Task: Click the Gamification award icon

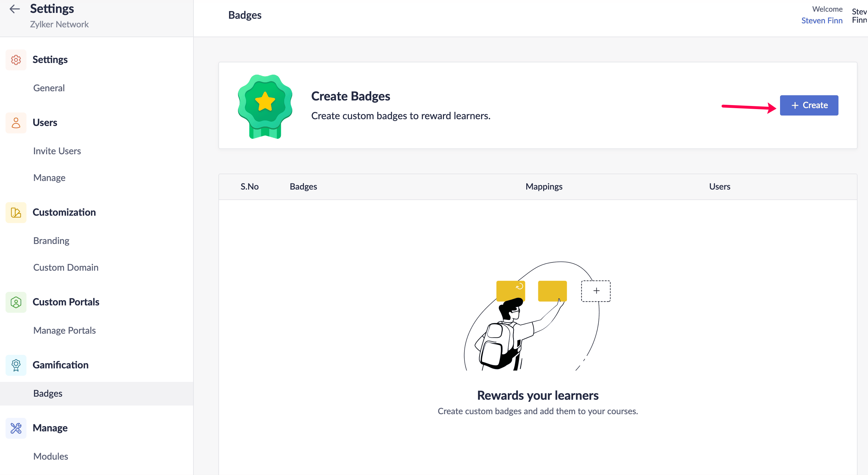Action: pyautogui.click(x=16, y=365)
